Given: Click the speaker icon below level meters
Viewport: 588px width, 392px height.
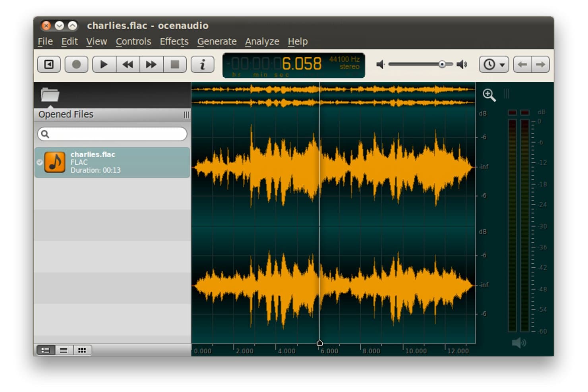Looking at the screenshot, I should click(x=518, y=343).
